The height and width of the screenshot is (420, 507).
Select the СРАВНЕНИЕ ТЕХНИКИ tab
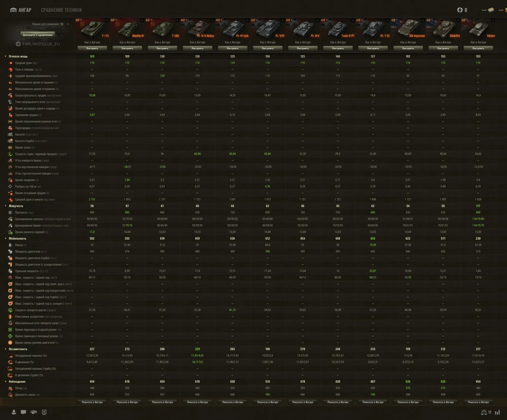pyautogui.click(x=61, y=10)
